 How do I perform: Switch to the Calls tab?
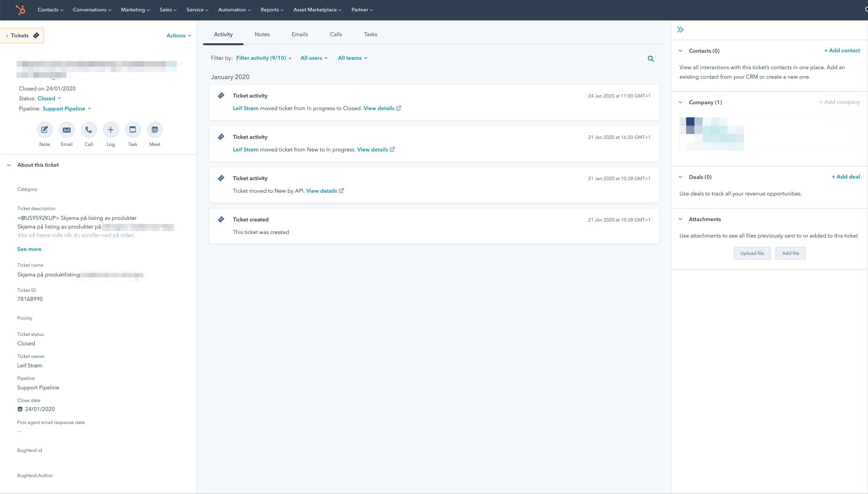[x=336, y=34]
